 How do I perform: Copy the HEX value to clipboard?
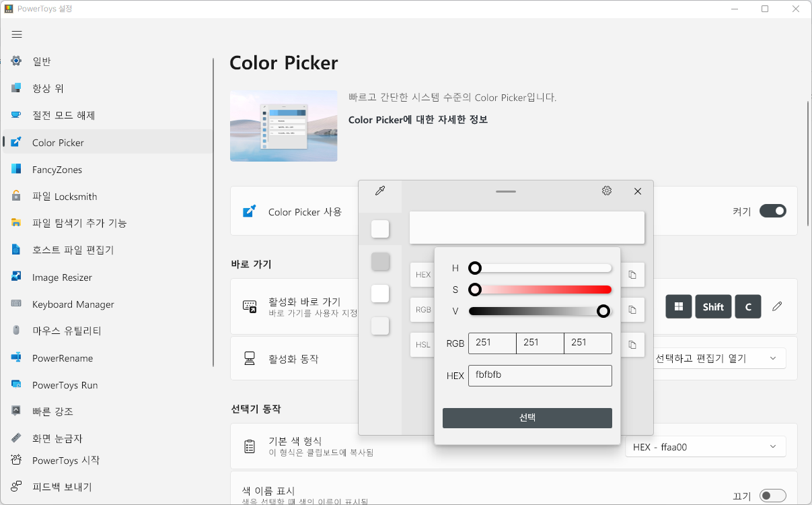[x=632, y=275]
